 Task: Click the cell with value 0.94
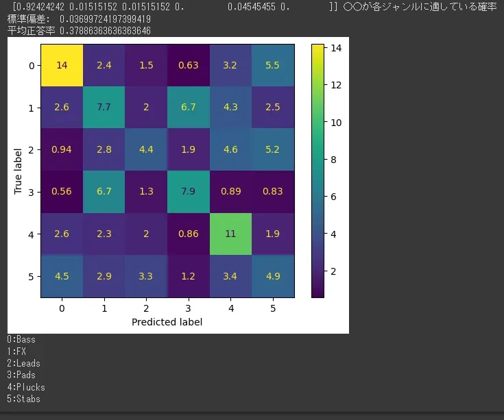click(x=62, y=150)
